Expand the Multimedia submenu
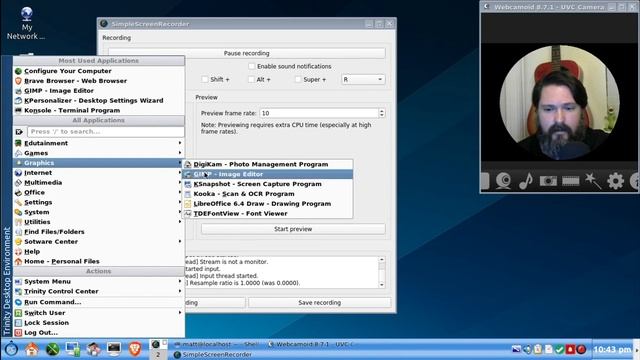The height and width of the screenshot is (360, 640). [99, 182]
